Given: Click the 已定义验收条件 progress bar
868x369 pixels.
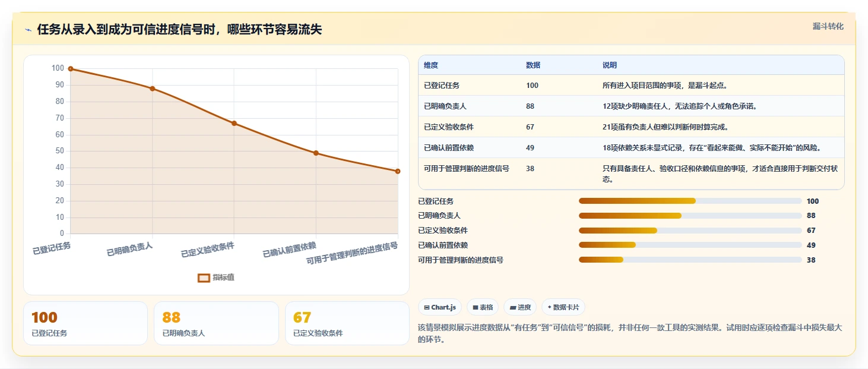Looking at the screenshot, I should [x=690, y=231].
